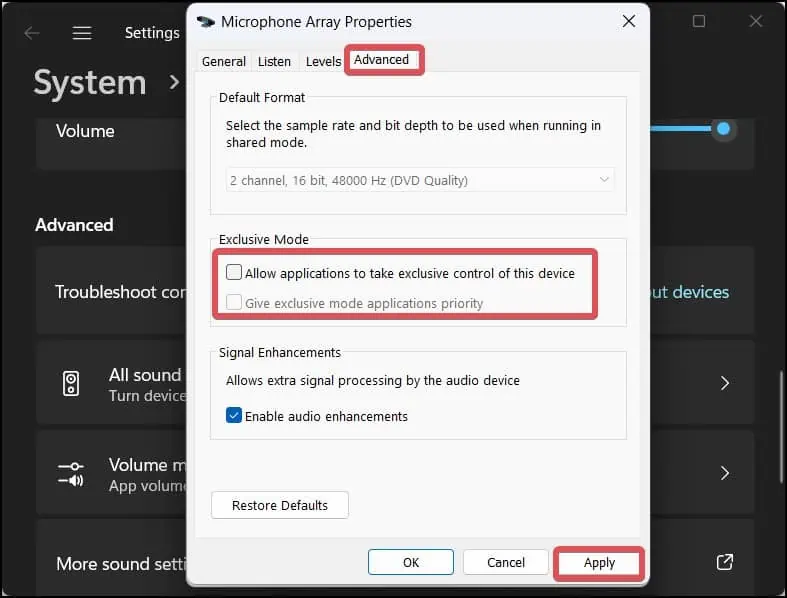Click the back arrow in Settings
This screenshot has width=787, height=598.
coord(32,33)
